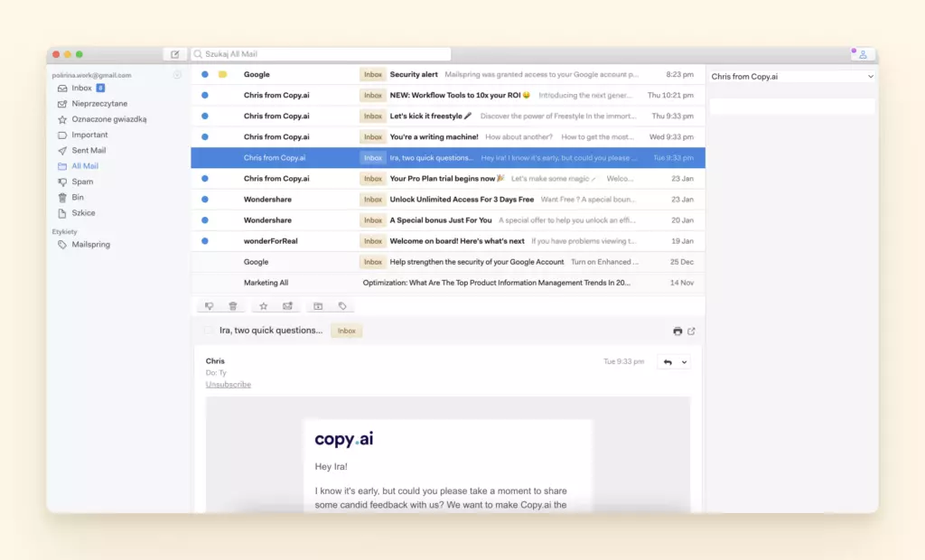Open Unlock Unlimited Access Wondershare email
The width and height of the screenshot is (925, 560).
(448, 200)
